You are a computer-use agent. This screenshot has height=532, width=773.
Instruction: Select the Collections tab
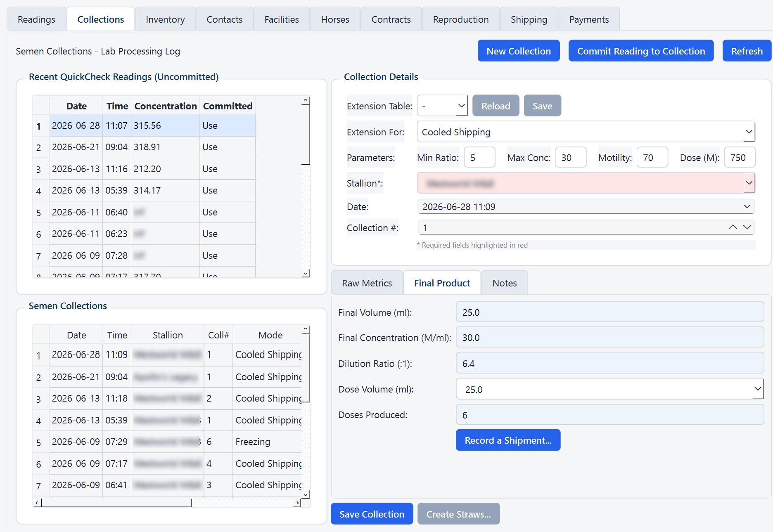pos(101,19)
